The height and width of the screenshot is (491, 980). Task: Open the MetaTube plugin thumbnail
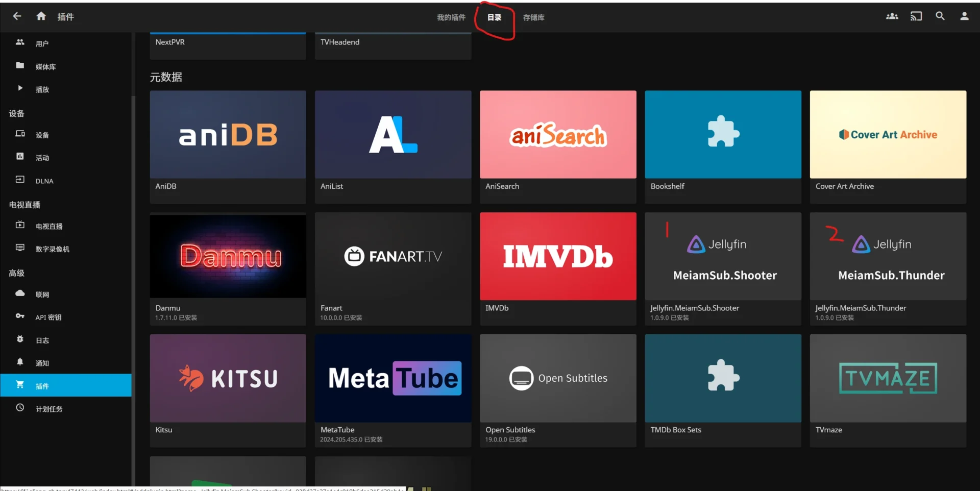tap(393, 378)
